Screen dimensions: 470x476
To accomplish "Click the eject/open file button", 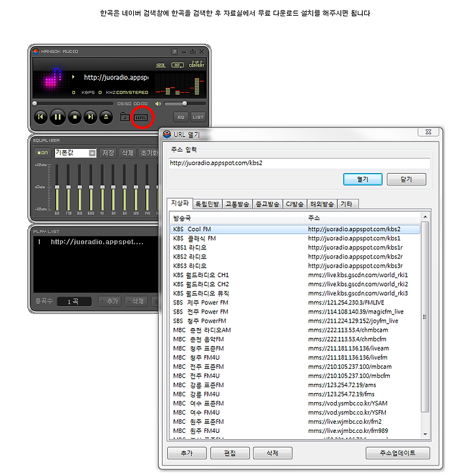I will point(106,117).
